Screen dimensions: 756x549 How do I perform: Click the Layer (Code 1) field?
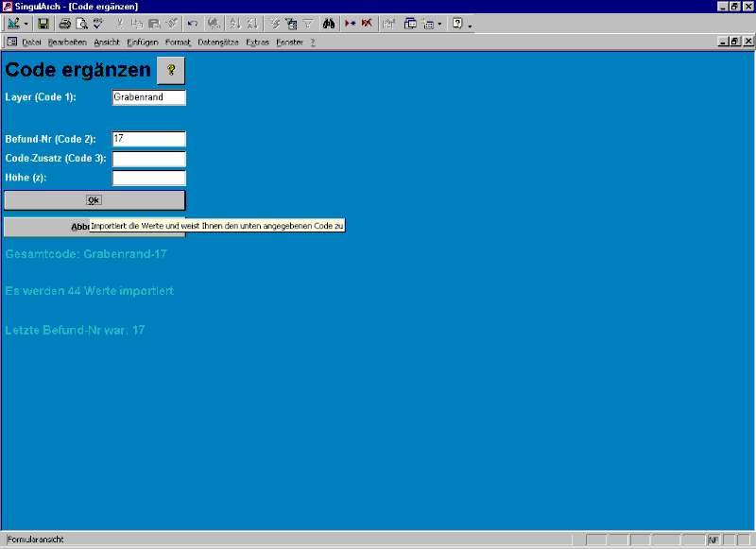click(x=148, y=97)
